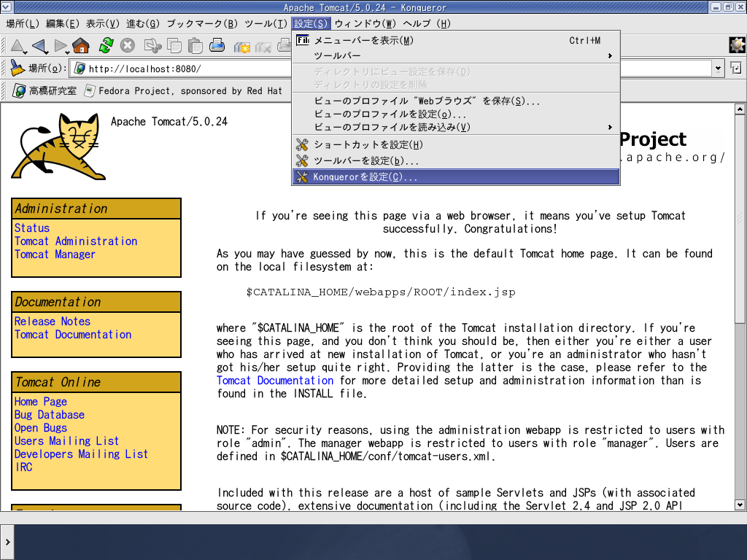Click the Copy icon in toolbar
This screenshot has height=560, width=747.
tap(174, 46)
